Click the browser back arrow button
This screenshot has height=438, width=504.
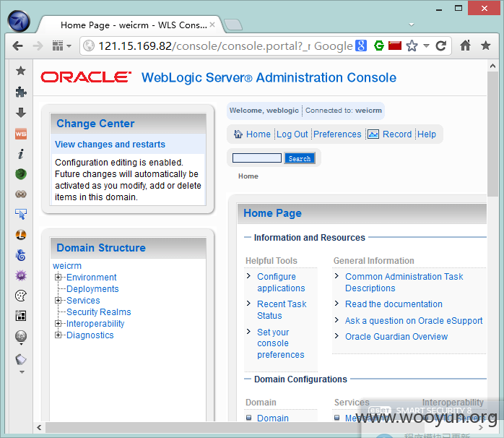click(x=17, y=46)
